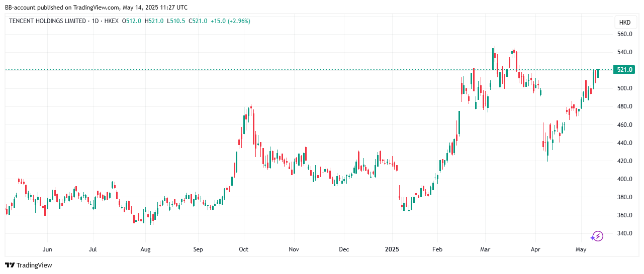Click the May label on the time axis

[x=582, y=249]
